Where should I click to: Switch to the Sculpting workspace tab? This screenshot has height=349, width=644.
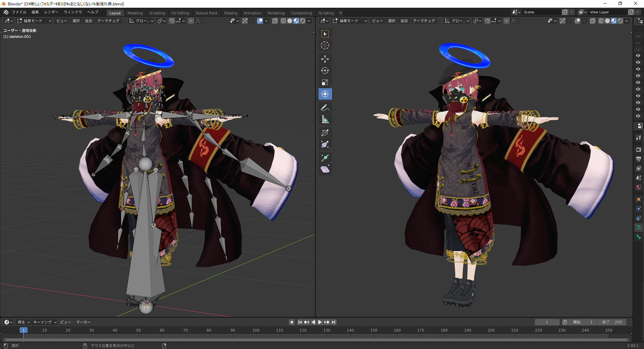click(157, 13)
